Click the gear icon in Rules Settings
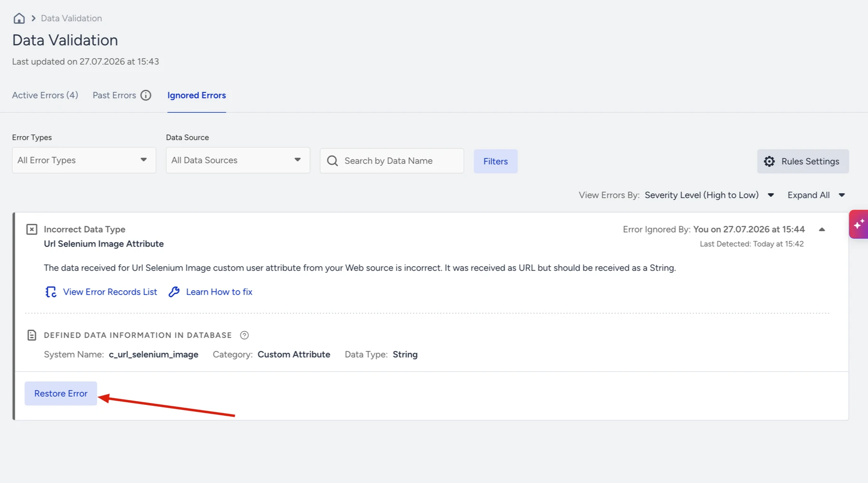This screenshot has width=868, height=483. pos(770,161)
